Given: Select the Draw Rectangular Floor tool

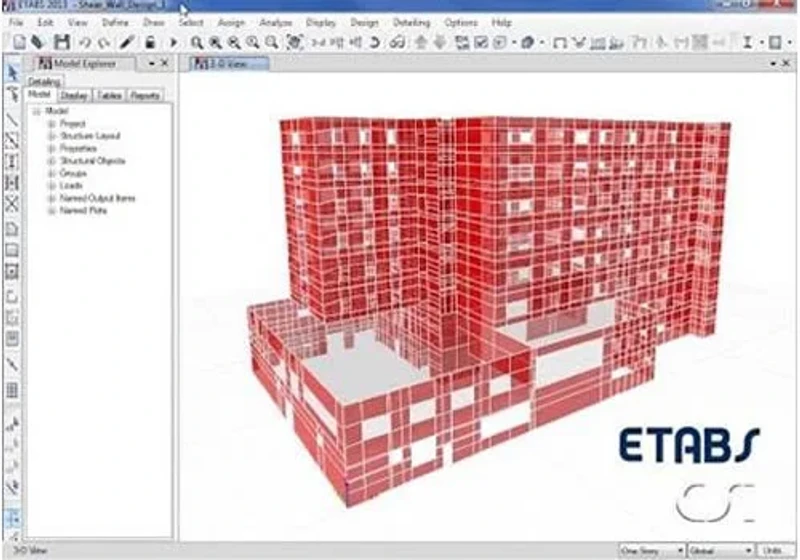Looking at the screenshot, I should [12, 250].
